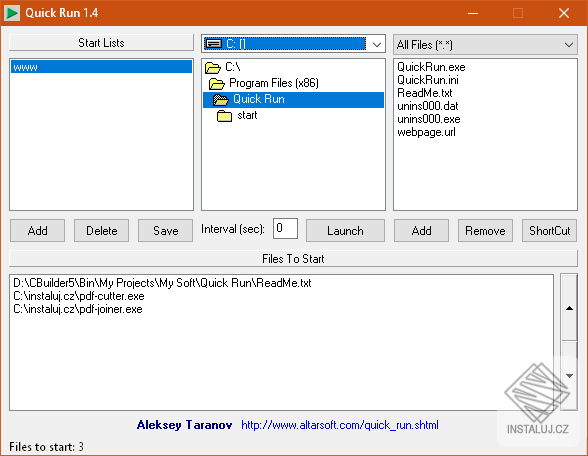Select QuickRun.ini in file list
Image resolution: width=588 pixels, height=456 pixels.
click(428, 80)
